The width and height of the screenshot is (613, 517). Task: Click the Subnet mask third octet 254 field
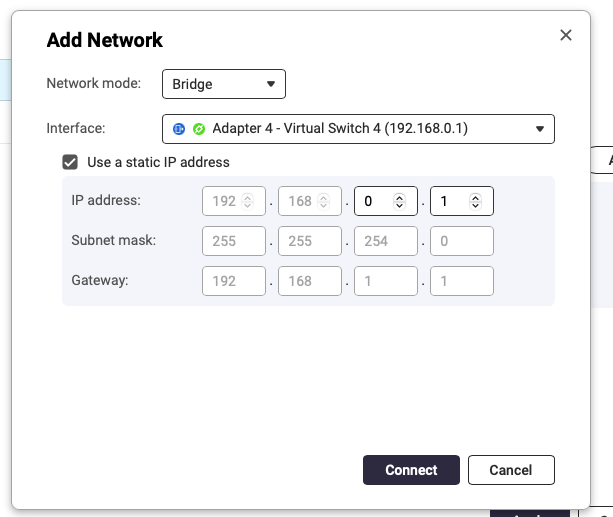coord(385,241)
